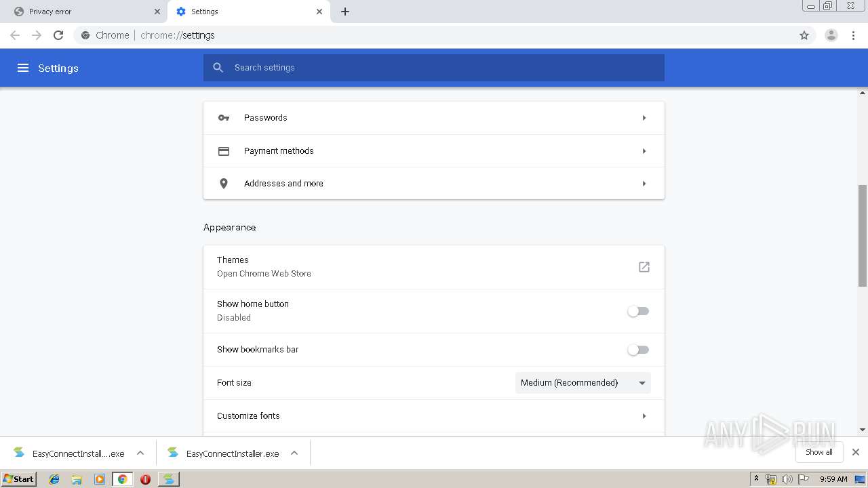This screenshot has width=868, height=488.
Task: Open Chrome Web Store external link icon
Action: [x=644, y=267]
